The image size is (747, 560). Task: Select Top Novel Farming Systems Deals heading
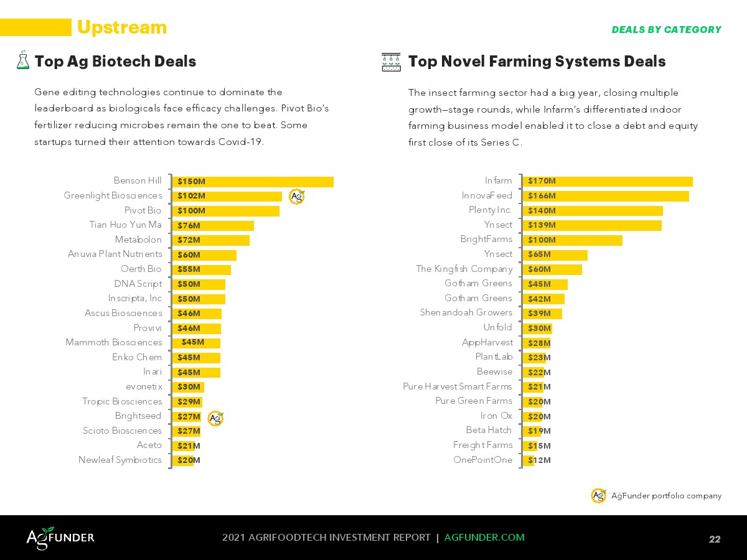click(537, 62)
